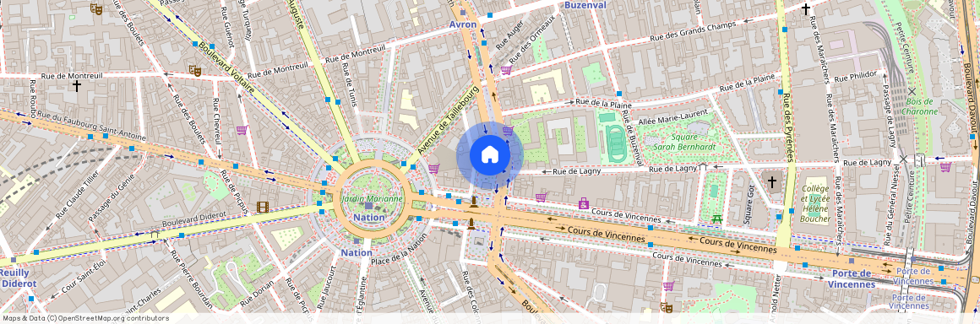
Task: Select the Rue Philidor label
Action: (x=857, y=78)
